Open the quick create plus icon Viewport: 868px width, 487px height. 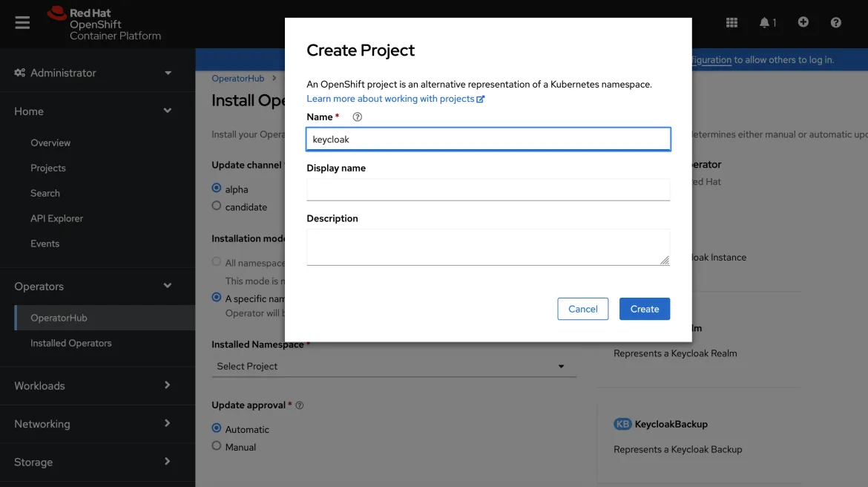click(x=803, y=22)
